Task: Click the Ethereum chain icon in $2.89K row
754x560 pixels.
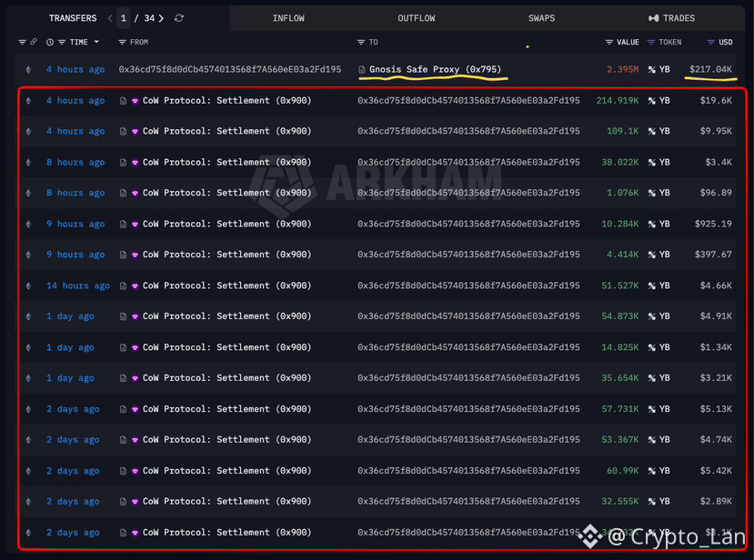Action: tap(28, 501)
